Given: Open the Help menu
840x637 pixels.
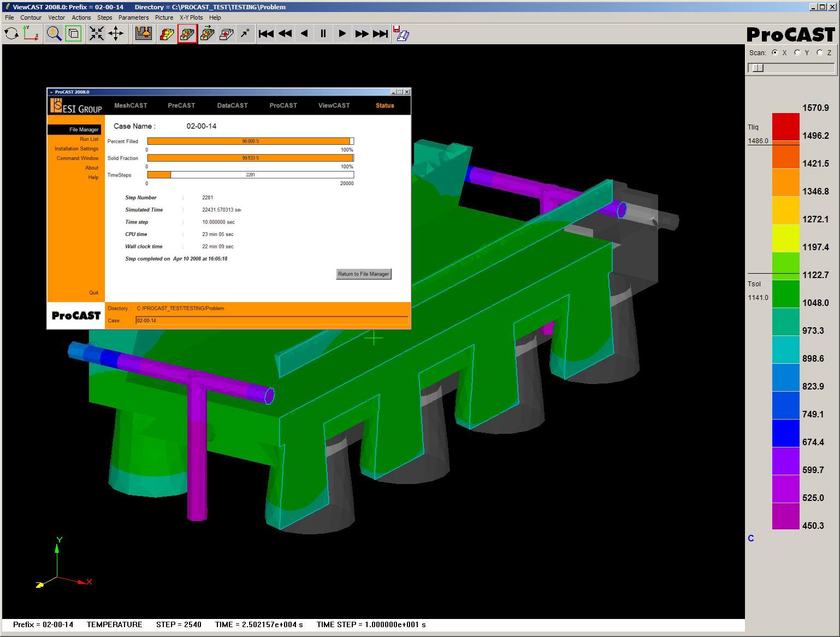Looking at the screenshot, I should click(x=215, y=17).
